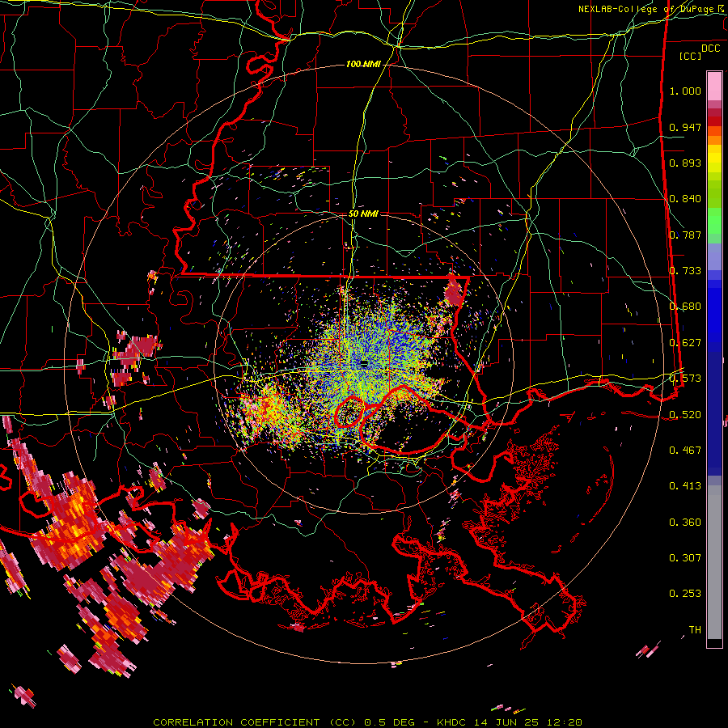
Task: Pick the light pink top color bar segment
Action: point(714,86)
